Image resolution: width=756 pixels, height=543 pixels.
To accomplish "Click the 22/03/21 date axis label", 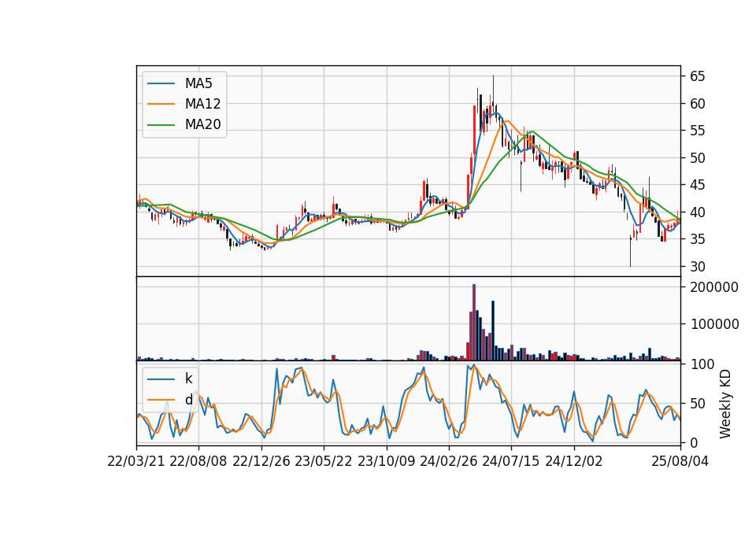I will tap(136, 461).
